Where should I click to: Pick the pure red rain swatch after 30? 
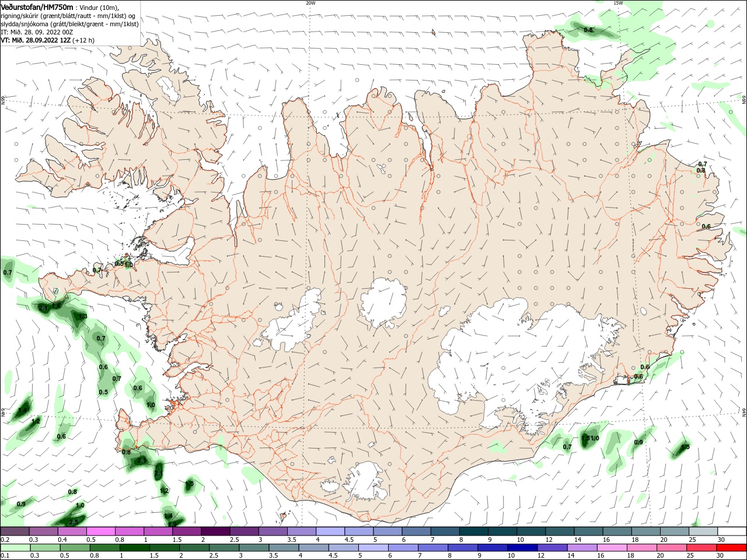731,547
